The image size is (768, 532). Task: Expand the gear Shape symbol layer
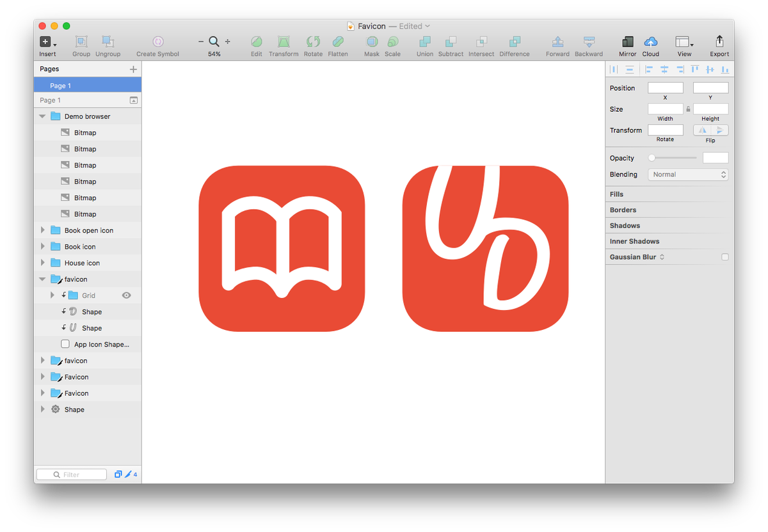(x=42, y=409)
